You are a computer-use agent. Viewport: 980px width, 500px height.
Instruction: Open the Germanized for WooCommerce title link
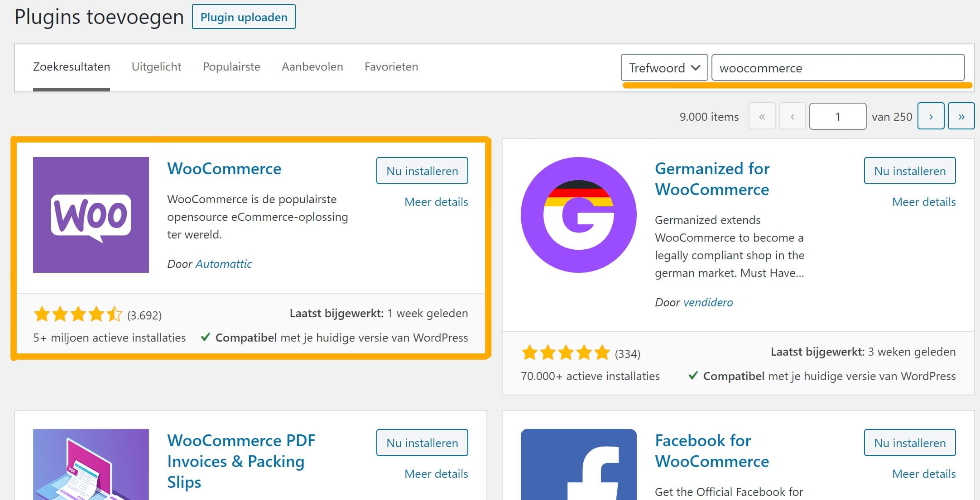coord(712,179)
